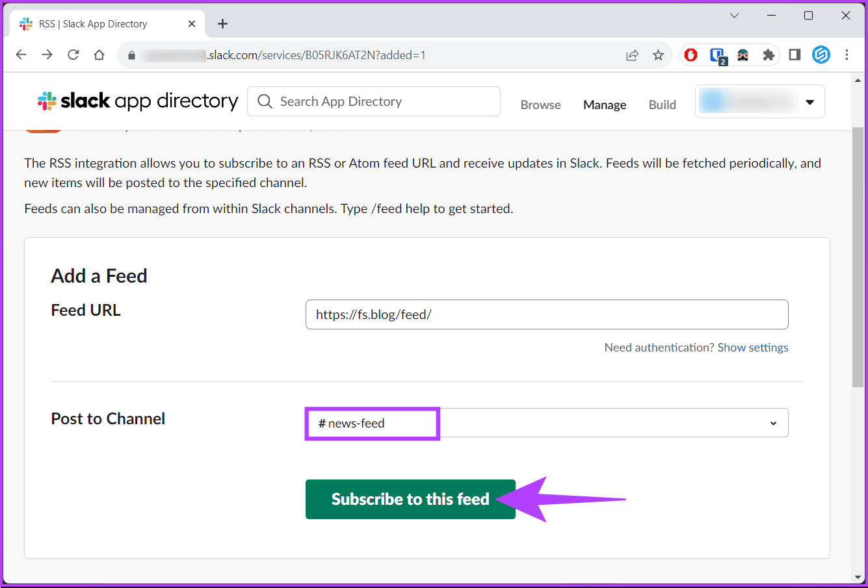Open the AdBlock extension icon
Viewport: 868px width, 588px height.
[x=690, y=55]
